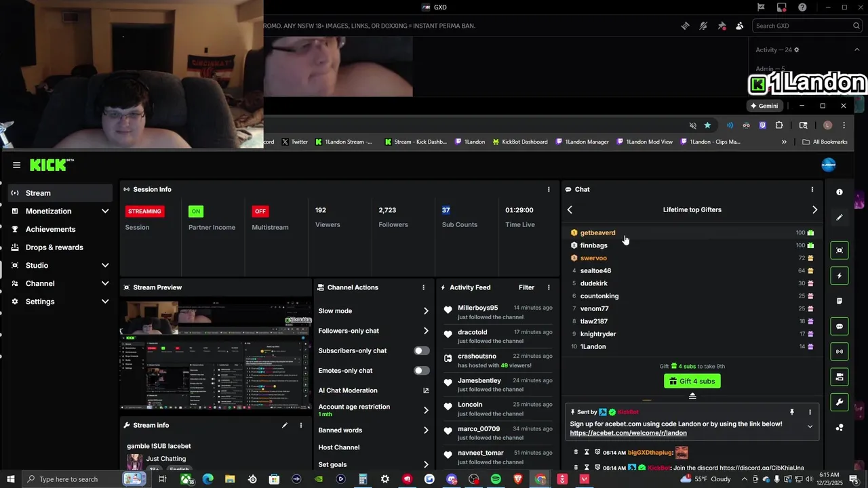Expand the Studio sidebar section
Viewport: 868px width, 488px height.
[x=105, y=266]
